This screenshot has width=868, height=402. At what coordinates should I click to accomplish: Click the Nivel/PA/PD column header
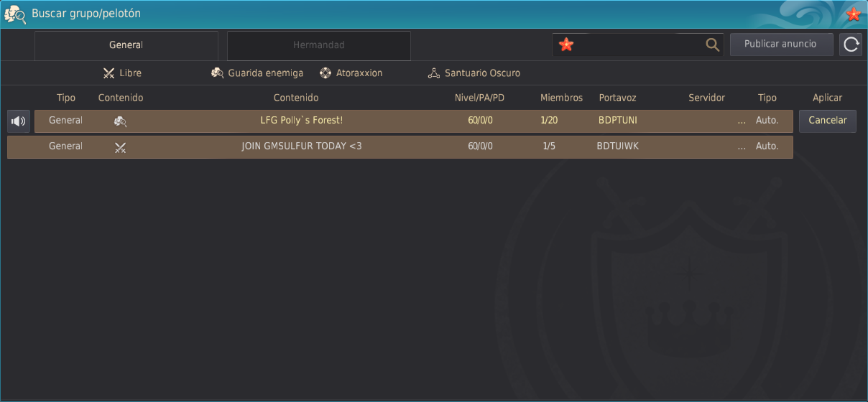point(479,98)
